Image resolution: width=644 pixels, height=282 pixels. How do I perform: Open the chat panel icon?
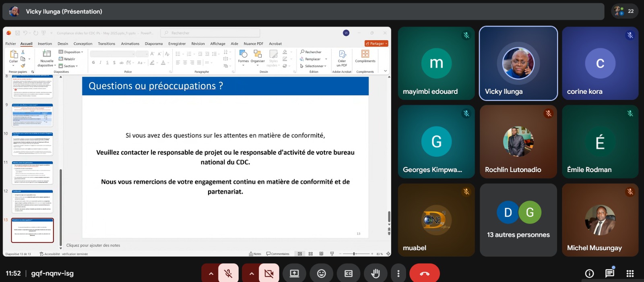click(x=610, y=274)
